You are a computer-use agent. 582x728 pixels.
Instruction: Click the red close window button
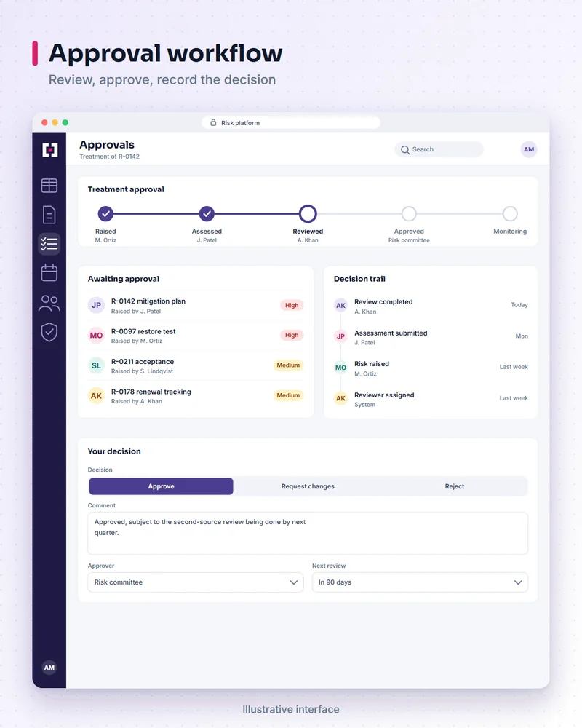tap(44, 122)
